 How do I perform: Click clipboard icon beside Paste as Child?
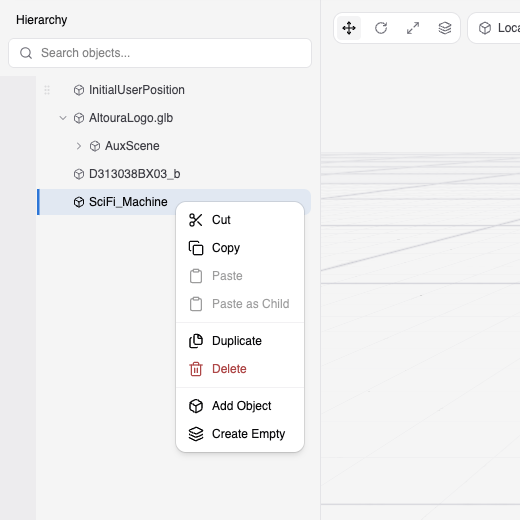coord(196,304)
